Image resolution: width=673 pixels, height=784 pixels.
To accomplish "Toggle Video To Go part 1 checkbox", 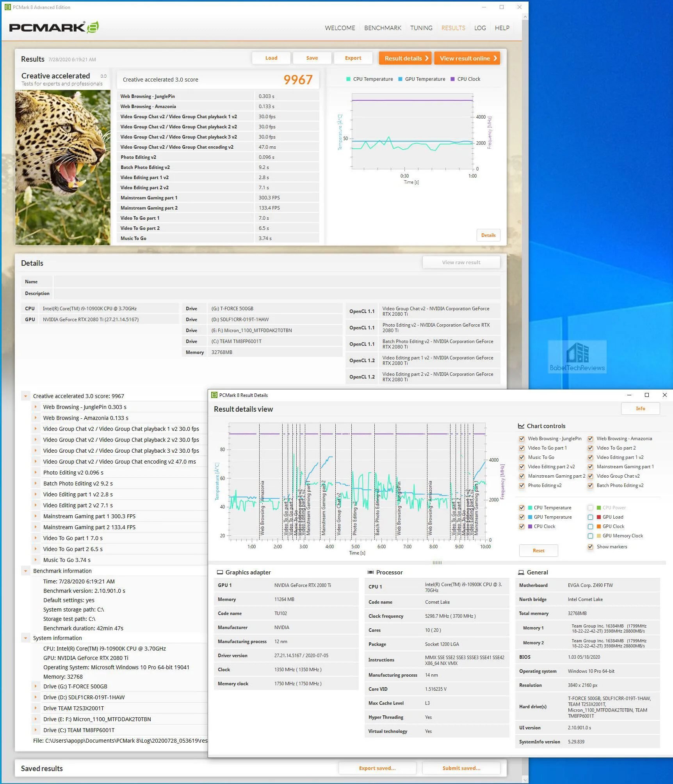I will (522, 448).
